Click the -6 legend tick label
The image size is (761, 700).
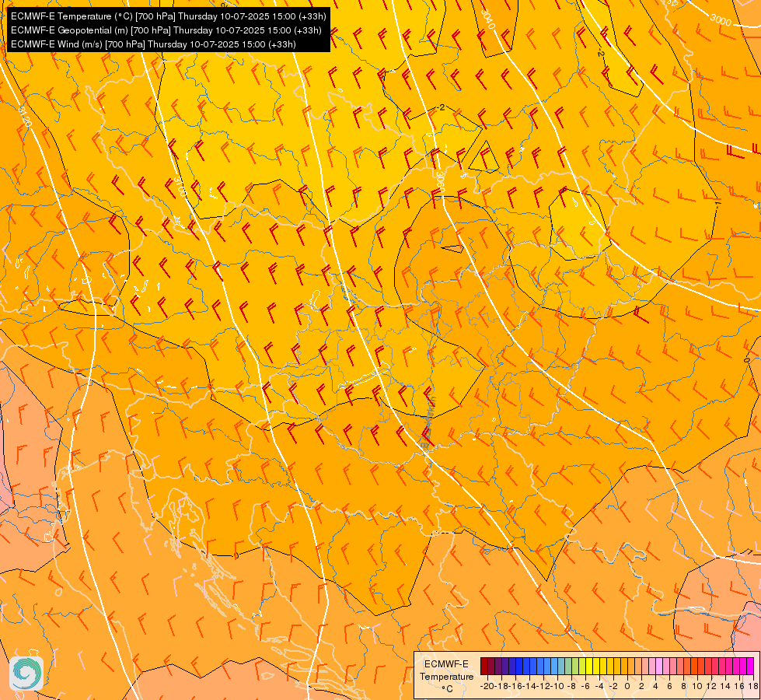coord(586,686)
